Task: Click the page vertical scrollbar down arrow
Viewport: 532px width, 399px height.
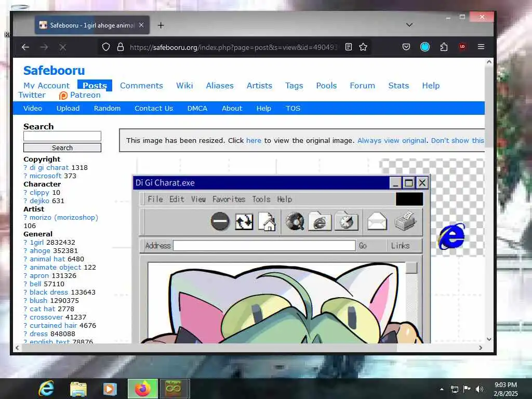Action: [489, 339]
